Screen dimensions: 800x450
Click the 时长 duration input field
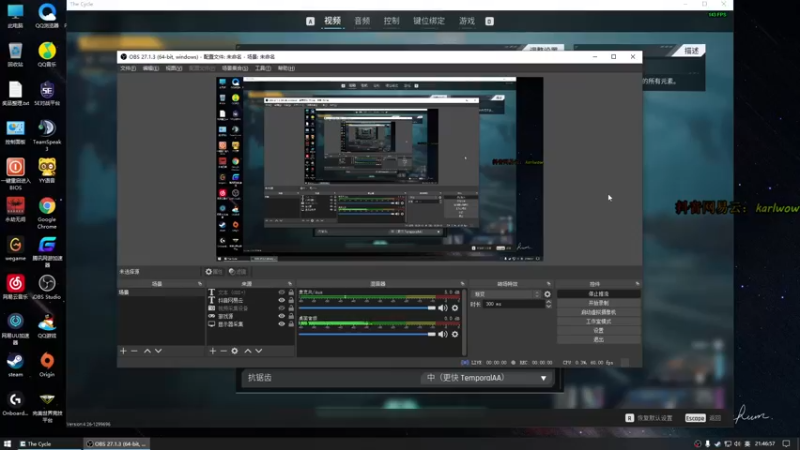514,304
